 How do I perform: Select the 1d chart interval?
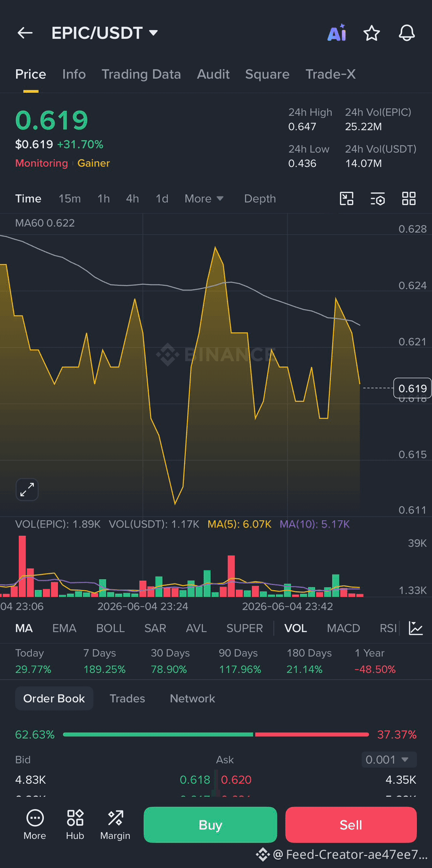(x=162, y=199)
